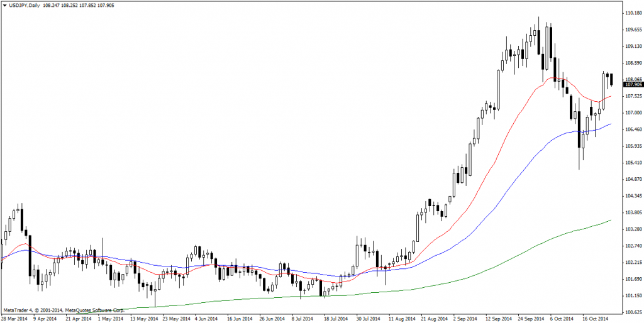Click the 6 Oct 2014 date label

tap(562, 319)
